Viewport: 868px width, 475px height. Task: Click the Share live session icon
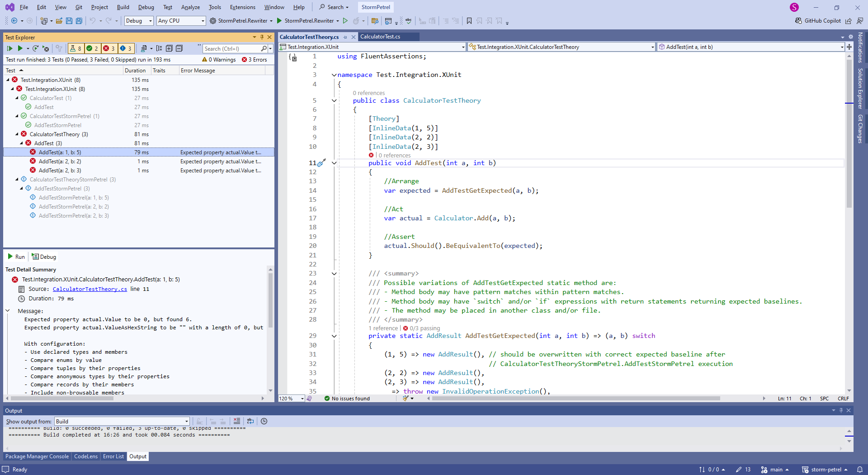click(849, 21)
